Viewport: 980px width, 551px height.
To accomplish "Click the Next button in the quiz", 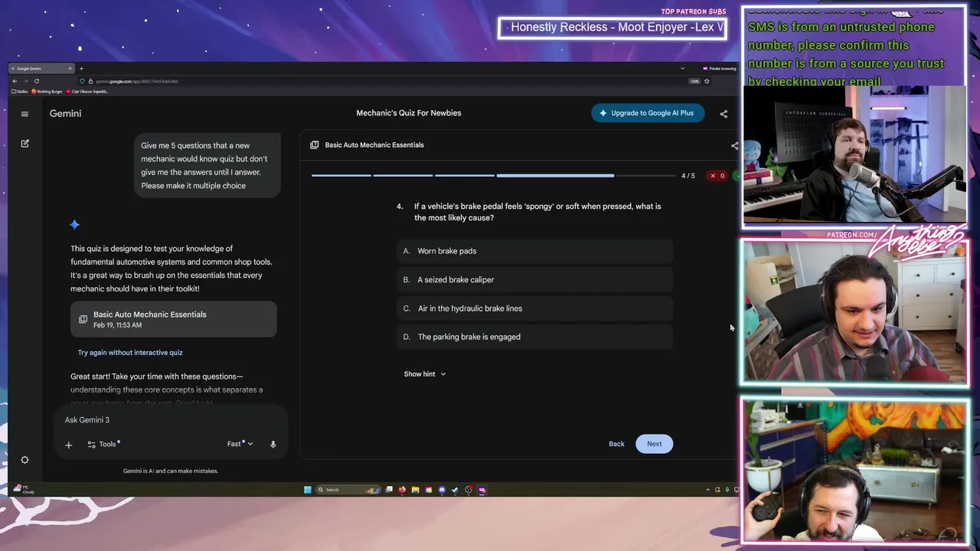I will (655, 444).
